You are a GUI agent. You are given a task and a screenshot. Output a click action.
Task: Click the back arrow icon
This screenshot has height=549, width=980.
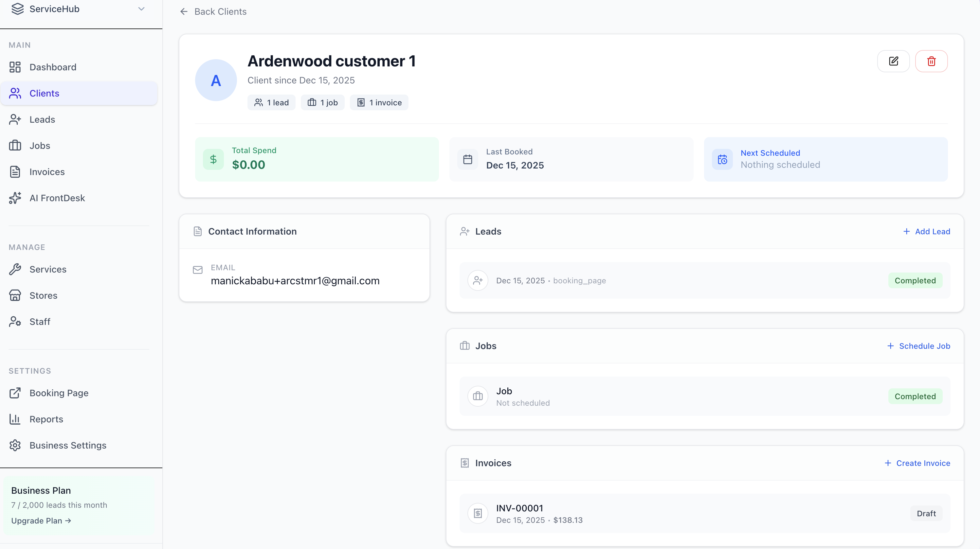click(184, 12)
